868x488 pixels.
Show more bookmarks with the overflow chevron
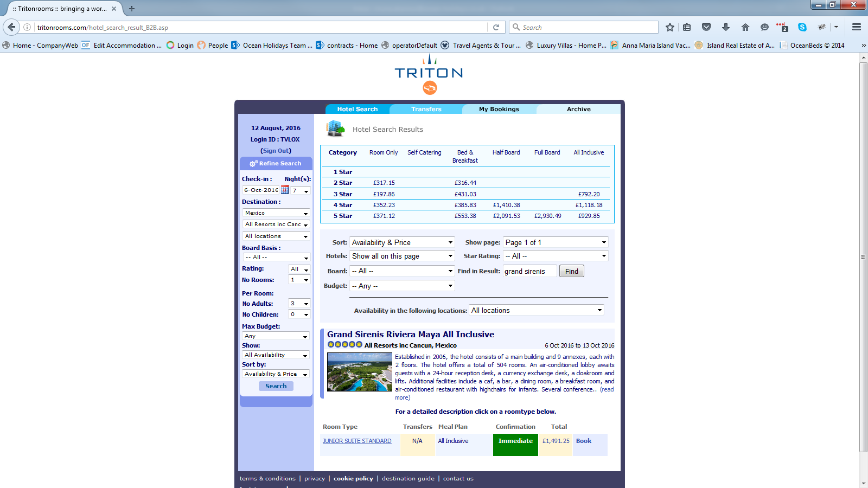point(864,46)
